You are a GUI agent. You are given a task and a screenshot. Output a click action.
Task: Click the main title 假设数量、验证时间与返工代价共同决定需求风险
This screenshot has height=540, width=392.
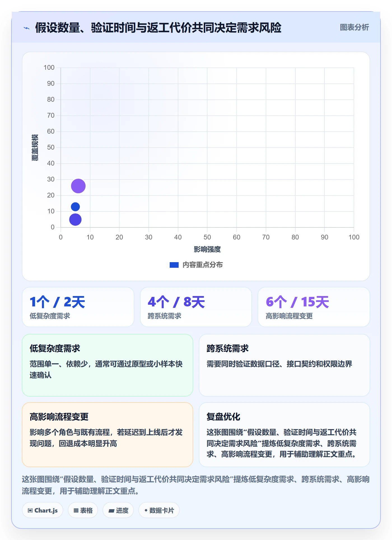click(158, 28)
